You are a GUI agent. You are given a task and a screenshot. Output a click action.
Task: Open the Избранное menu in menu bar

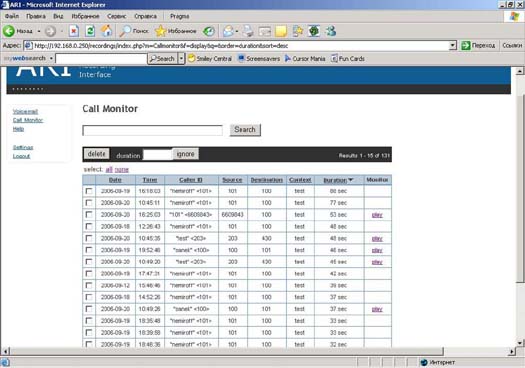(85, 16)
